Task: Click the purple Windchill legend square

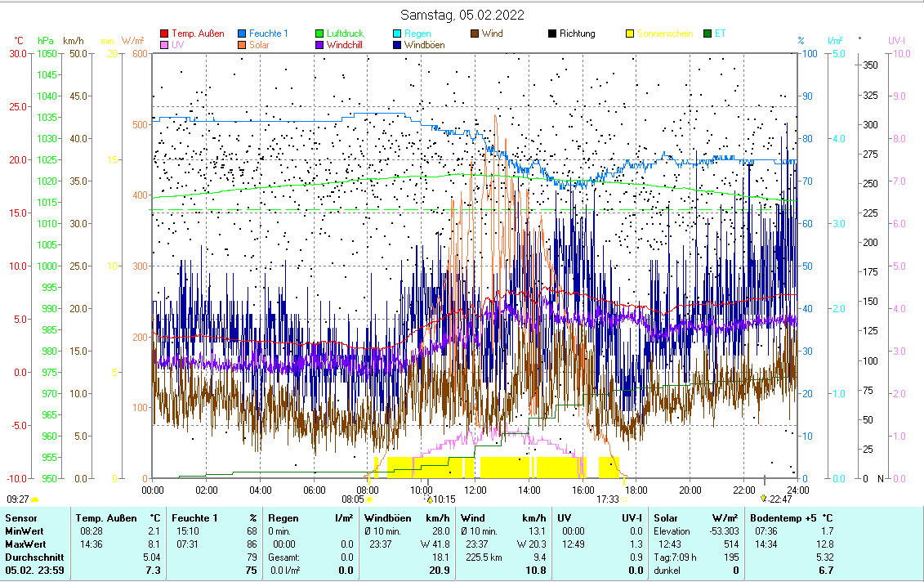Action: click(x=319, y=45)
